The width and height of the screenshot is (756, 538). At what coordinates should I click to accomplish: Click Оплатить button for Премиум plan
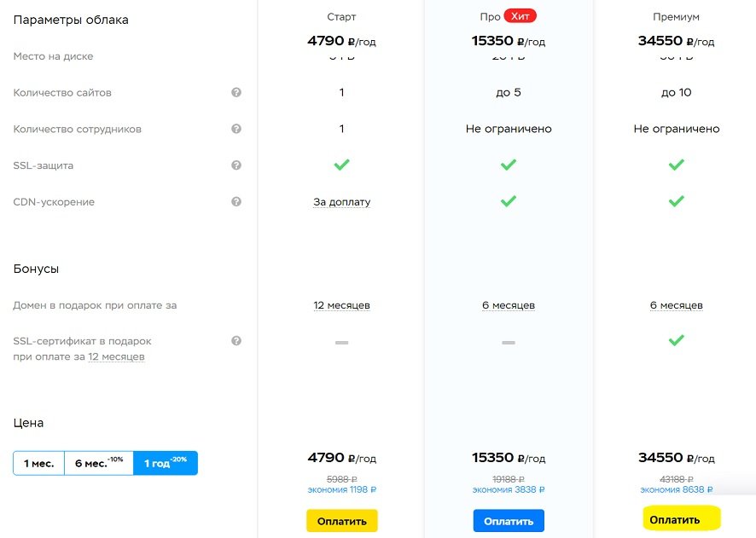click(x=681, y=518)
